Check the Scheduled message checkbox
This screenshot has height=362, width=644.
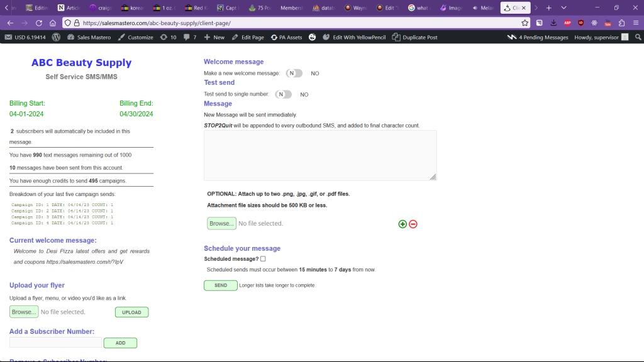click(x=263, y=258)
